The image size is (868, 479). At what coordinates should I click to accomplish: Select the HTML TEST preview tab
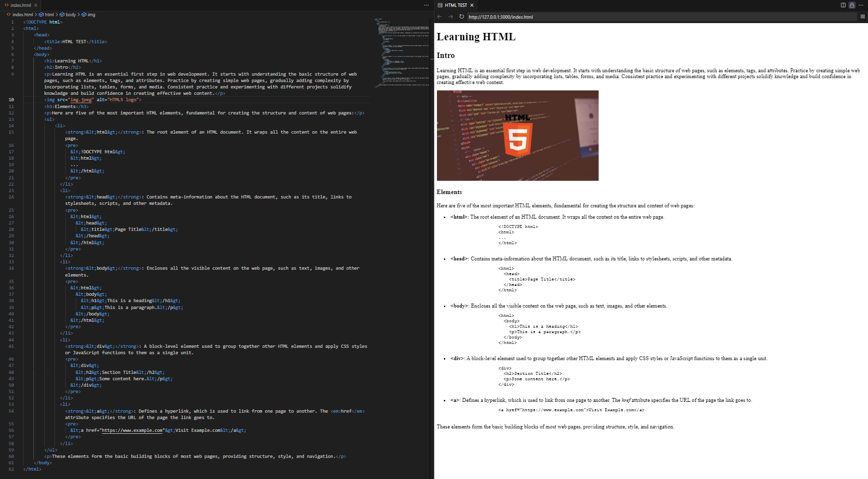(x=456, y=5)
